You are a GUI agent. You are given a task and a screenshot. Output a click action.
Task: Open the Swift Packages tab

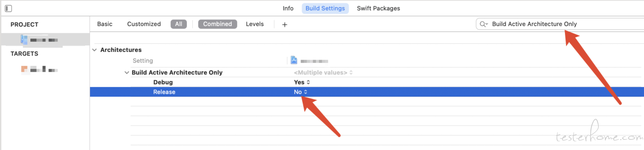(379, 8)
